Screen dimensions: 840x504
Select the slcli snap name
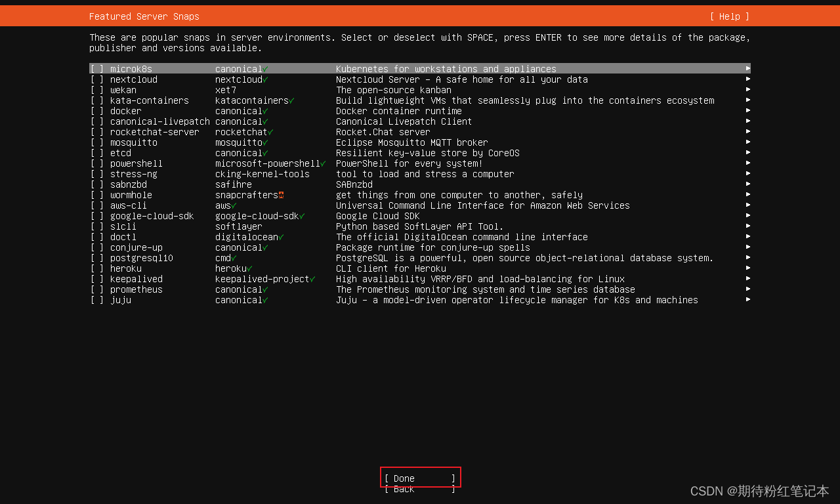pyautogui.click(x=123, y=226)
